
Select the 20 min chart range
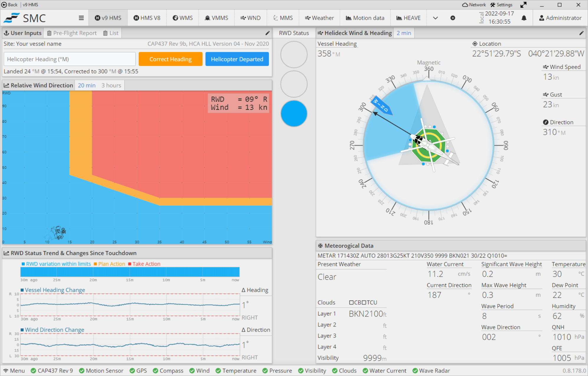87,85
